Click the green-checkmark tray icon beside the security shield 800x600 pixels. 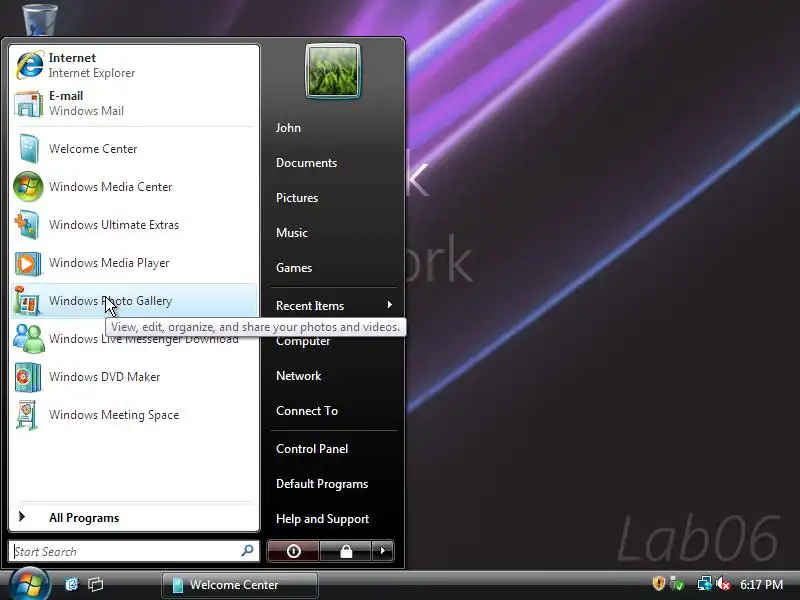click(x=677, y=583)
